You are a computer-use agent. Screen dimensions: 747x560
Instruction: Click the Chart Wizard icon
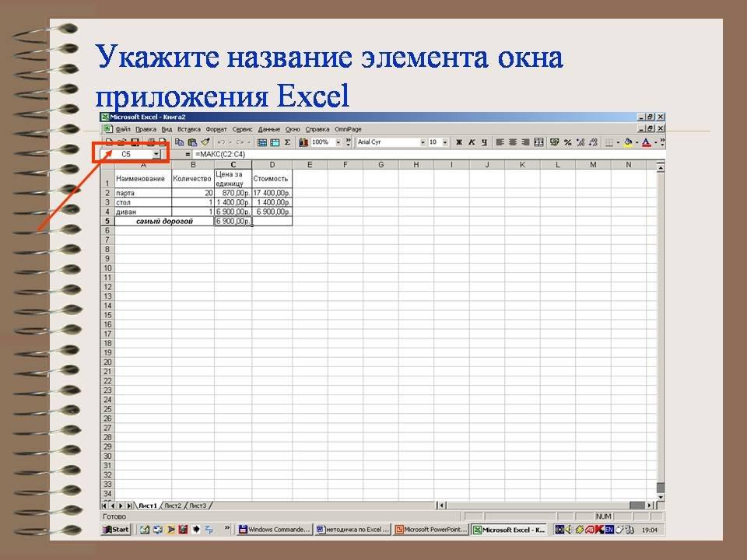click(301, 142)
